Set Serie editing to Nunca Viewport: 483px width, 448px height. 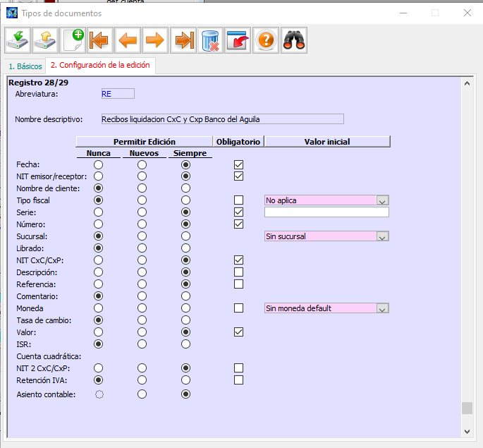tap(98, 212)
